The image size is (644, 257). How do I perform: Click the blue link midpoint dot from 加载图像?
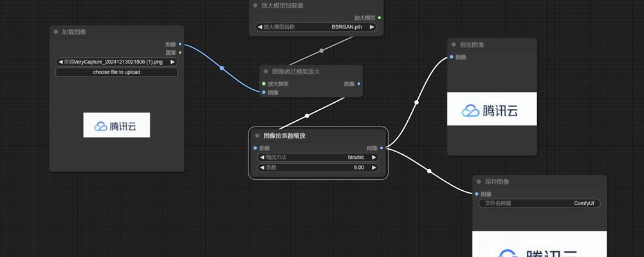(222, 68)
